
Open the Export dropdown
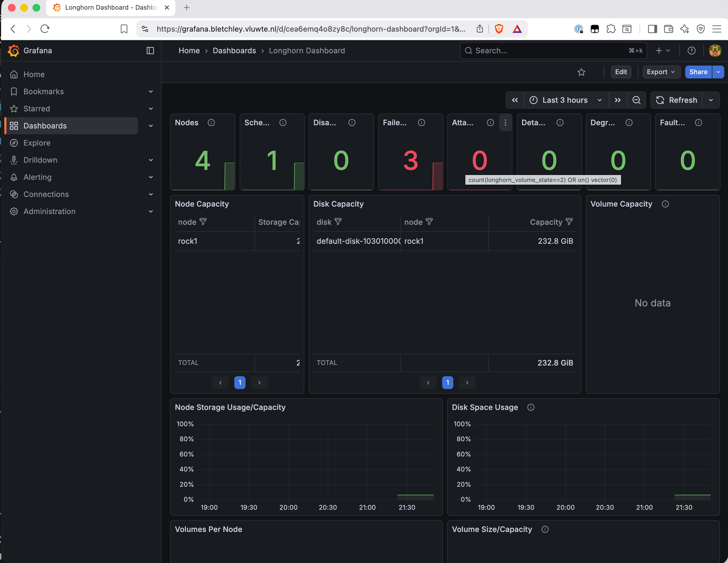[x=661, y=72]
